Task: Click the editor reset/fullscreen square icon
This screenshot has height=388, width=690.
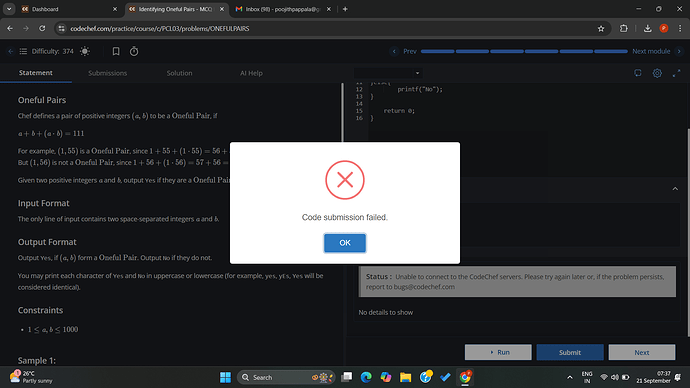Action: [638, 73]
